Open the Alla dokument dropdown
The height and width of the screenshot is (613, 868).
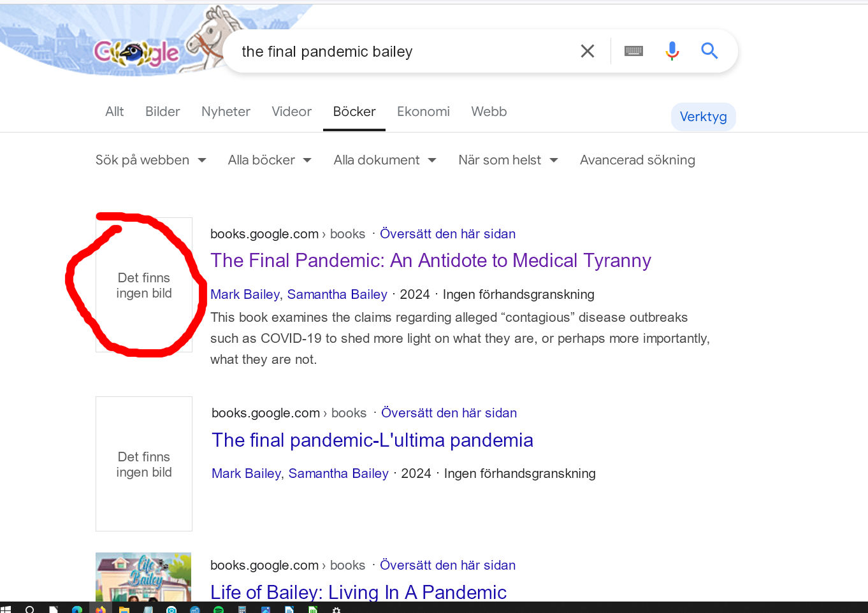[x=385, y=160]
